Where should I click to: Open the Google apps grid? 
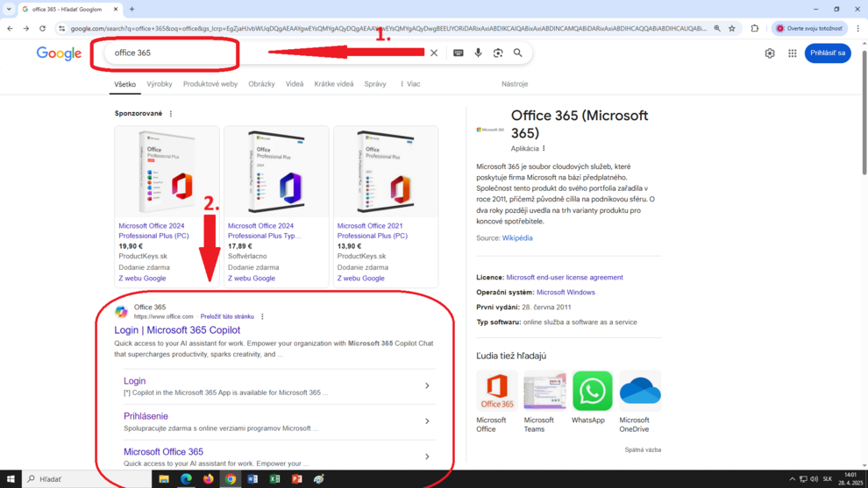[792, 53]
